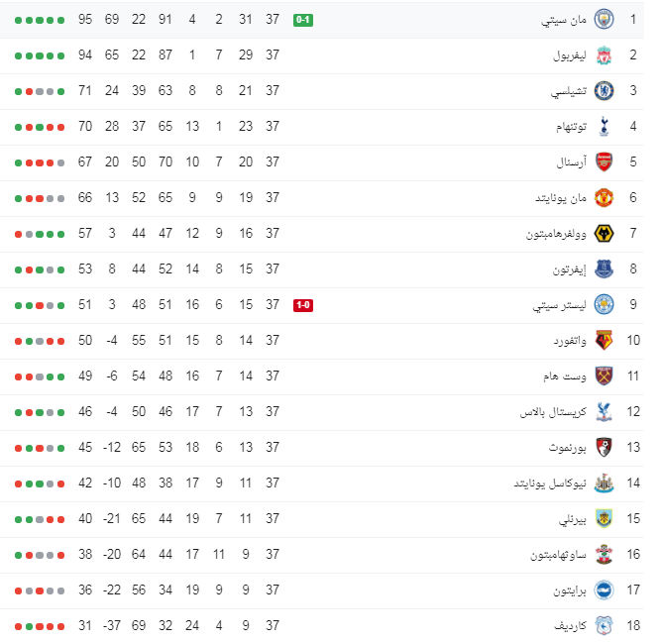Open the green 0-1 live score badge

coord(303,20)
